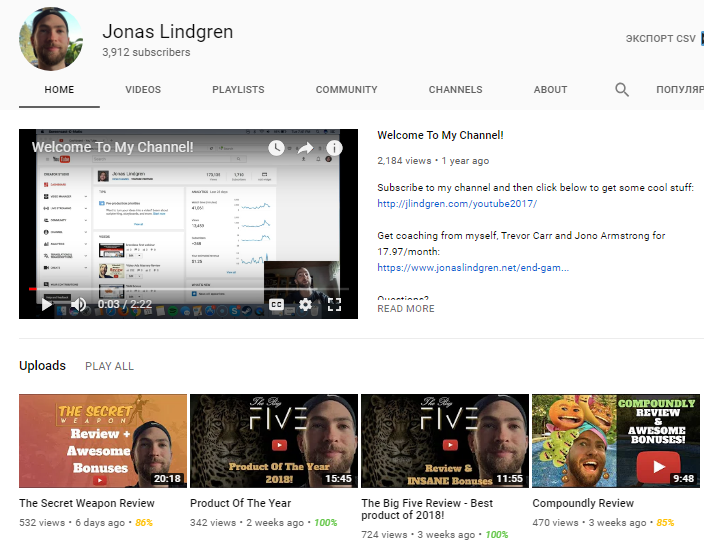Click 'The Secret Weapon Review' title
Screen dimensions: 704x543
click(x=87, y=503)
